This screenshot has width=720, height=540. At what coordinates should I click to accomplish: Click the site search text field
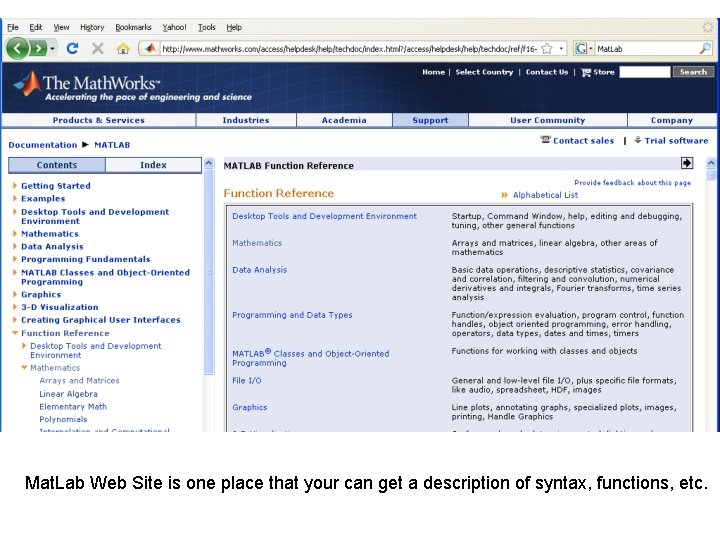(644, 72)
